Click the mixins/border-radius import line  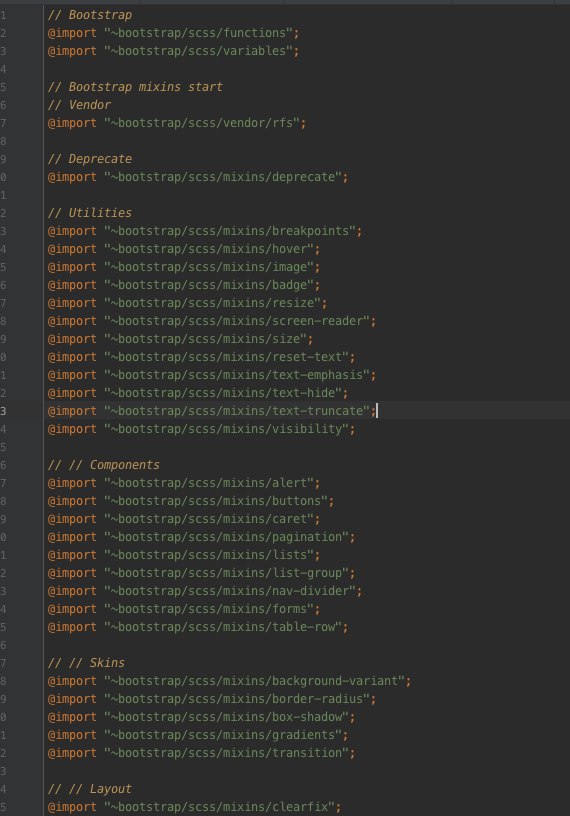pos(212,699)
